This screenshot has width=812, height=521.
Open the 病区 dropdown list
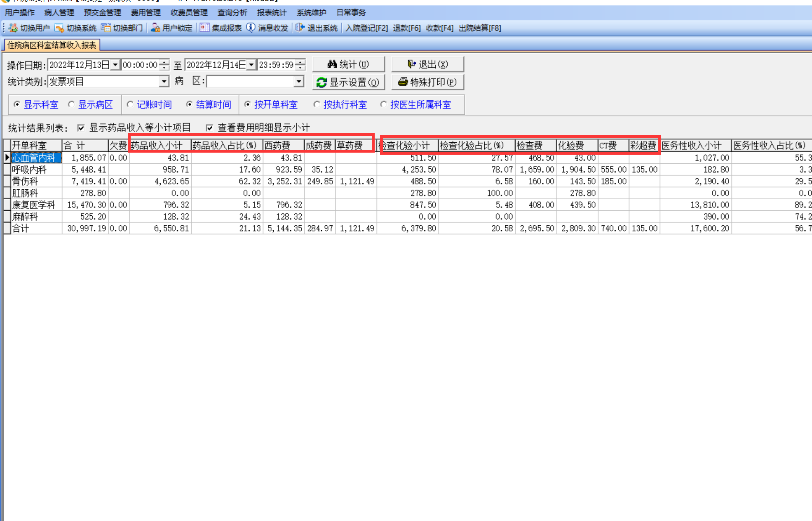(x=299, y=81)
